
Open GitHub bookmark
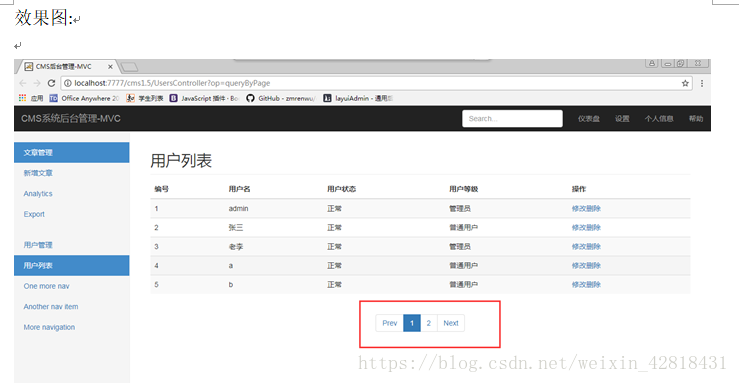tap(281, 98)
